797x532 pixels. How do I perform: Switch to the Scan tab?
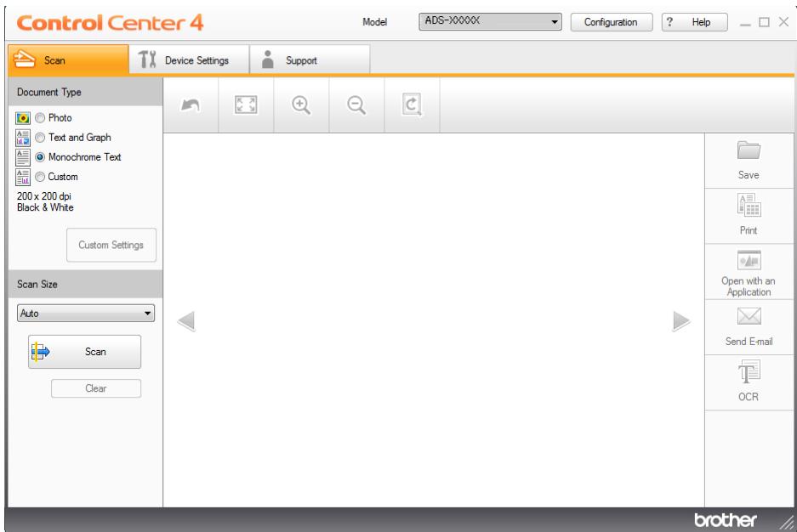(68, 60)
